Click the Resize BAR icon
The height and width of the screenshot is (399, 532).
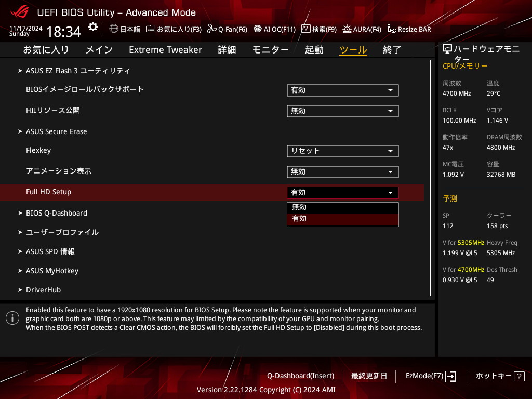392,29
